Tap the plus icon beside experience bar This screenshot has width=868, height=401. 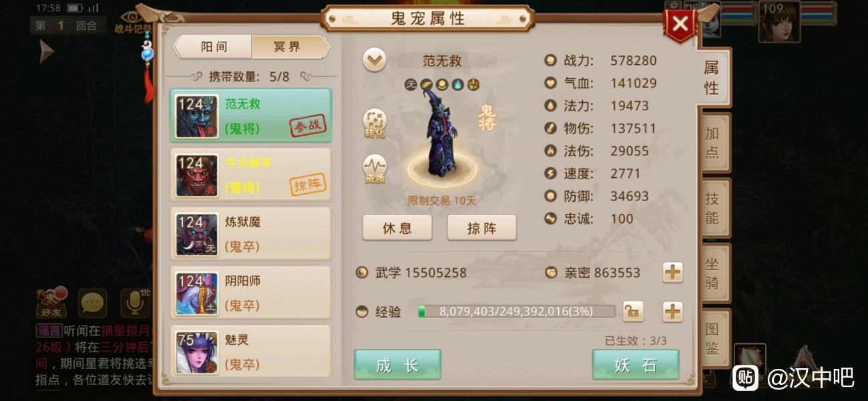coord(672,311)
